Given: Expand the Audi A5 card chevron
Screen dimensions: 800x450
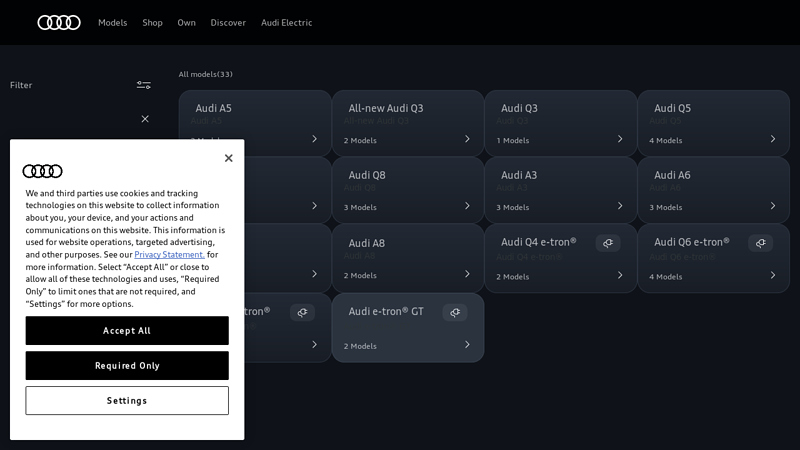Looking at the screenshot, I should [x=314, y=139].
